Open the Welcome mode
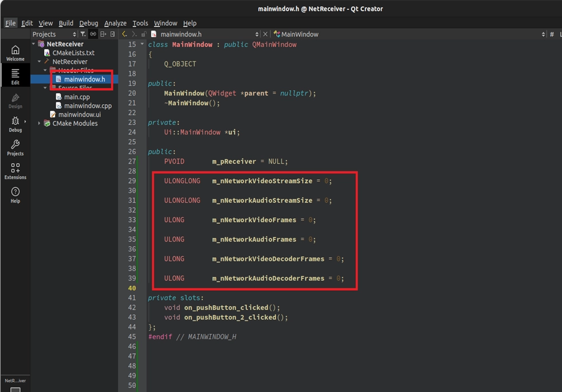This screenshot has height=392, width=562. coord(15,53)
